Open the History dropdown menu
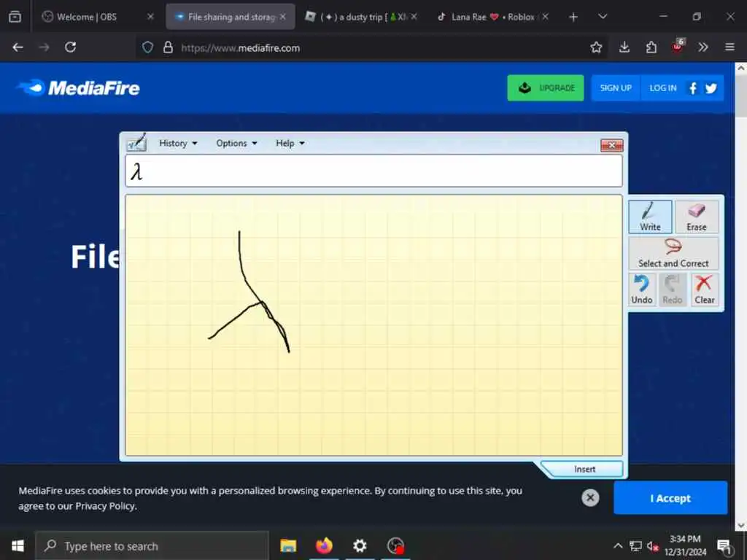 coord(178,144)
